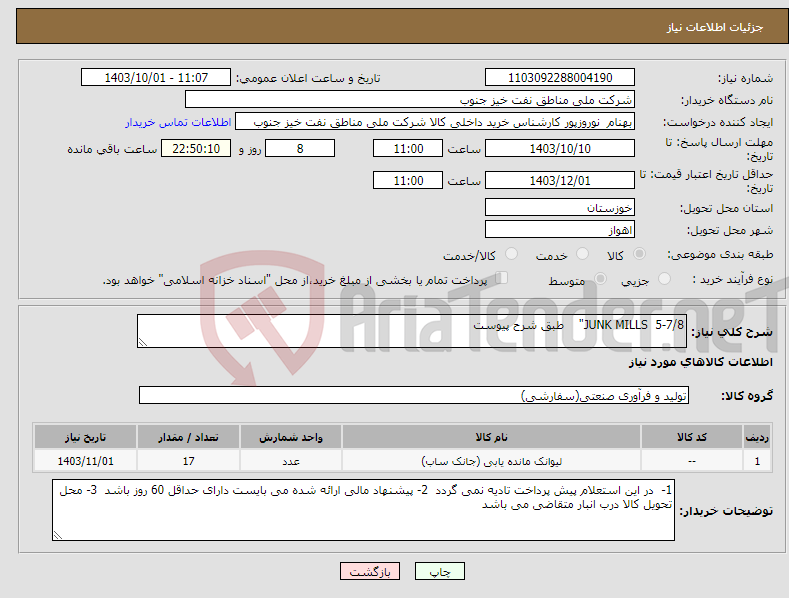Select the متوسط purchase type radio
The height and width of the screenshot is (598, 789).
pos(600,279)
